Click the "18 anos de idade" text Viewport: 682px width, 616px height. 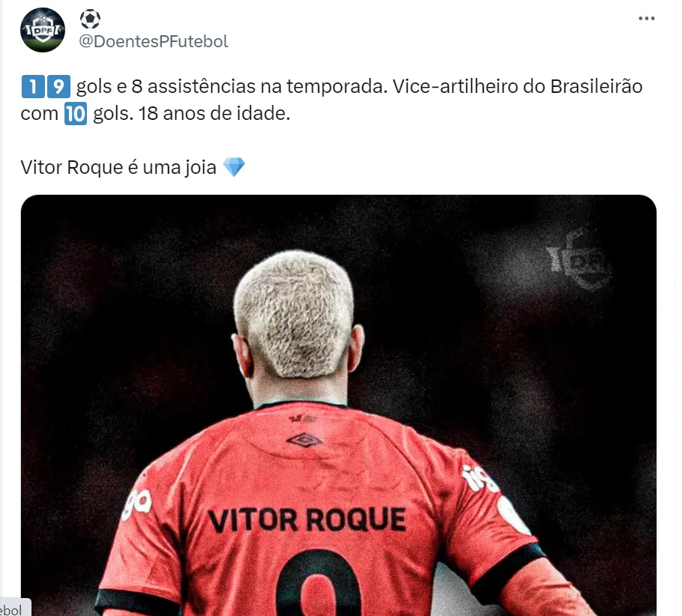coord(214,114)
